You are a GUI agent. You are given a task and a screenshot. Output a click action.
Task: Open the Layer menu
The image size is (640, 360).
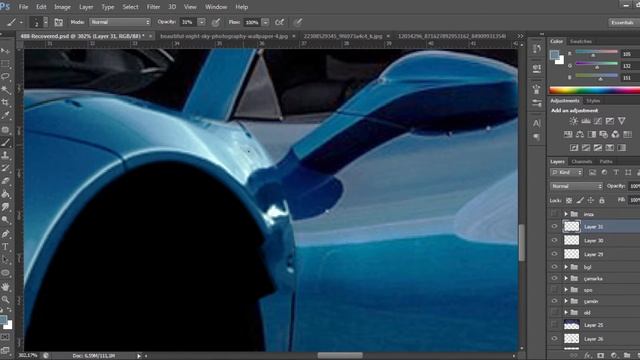[86, 7]
